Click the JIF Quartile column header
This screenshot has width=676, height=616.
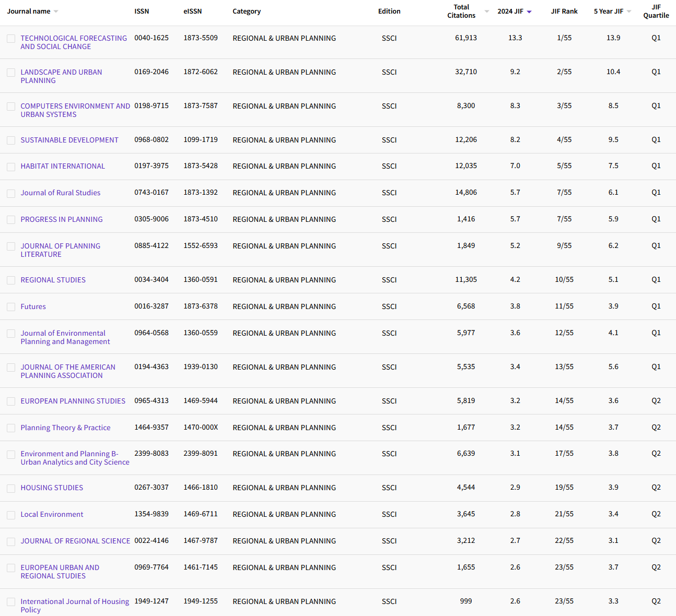pos(656,12)
